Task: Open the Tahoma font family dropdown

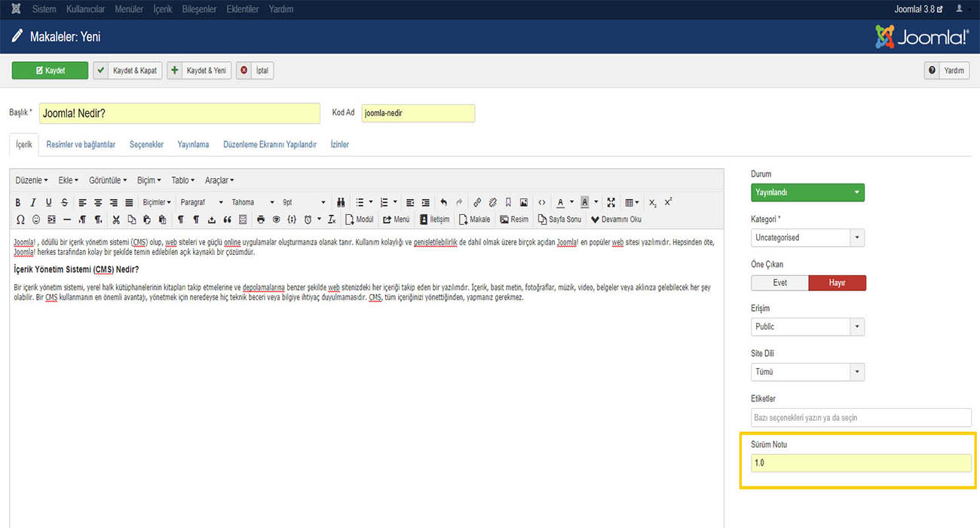Action: point(253,202)
